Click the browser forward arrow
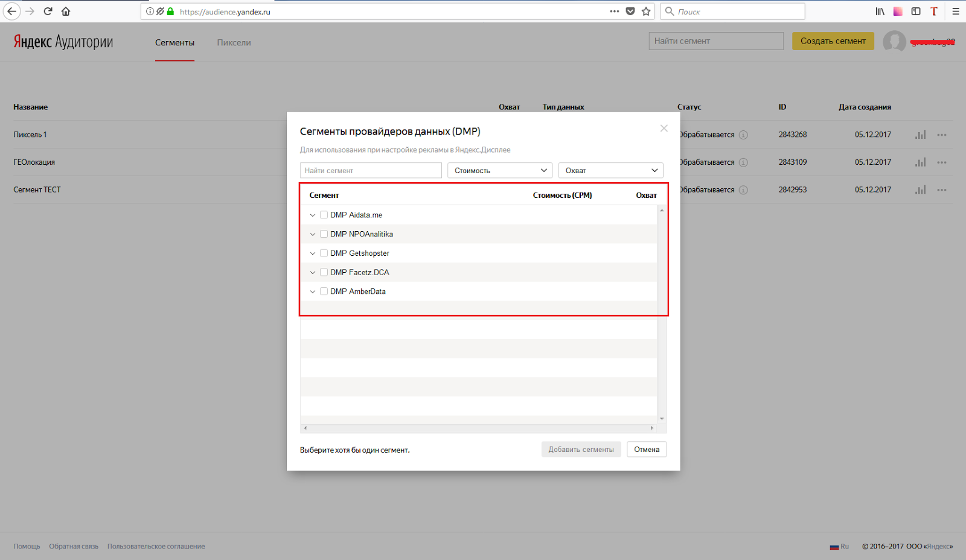The image size is (966, 560). [x=30, y=11]
